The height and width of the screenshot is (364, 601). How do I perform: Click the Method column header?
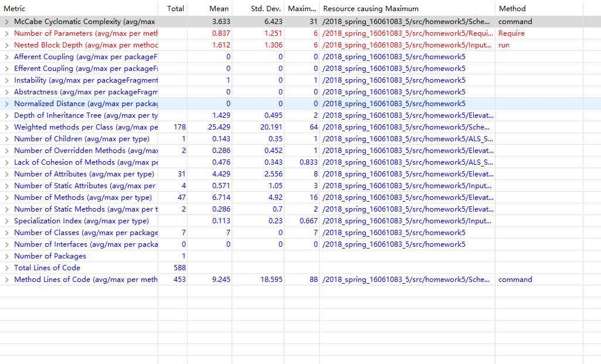click(539, 8)
